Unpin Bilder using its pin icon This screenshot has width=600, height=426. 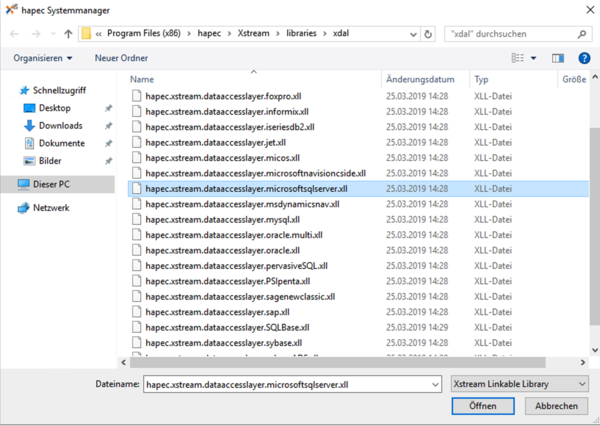(x=109, y=161)
